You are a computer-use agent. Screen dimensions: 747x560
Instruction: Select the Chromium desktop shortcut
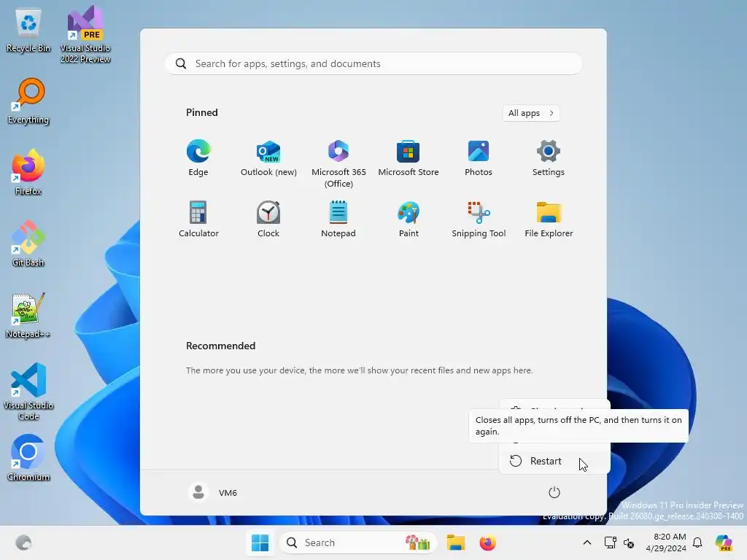tap(28, 458)
